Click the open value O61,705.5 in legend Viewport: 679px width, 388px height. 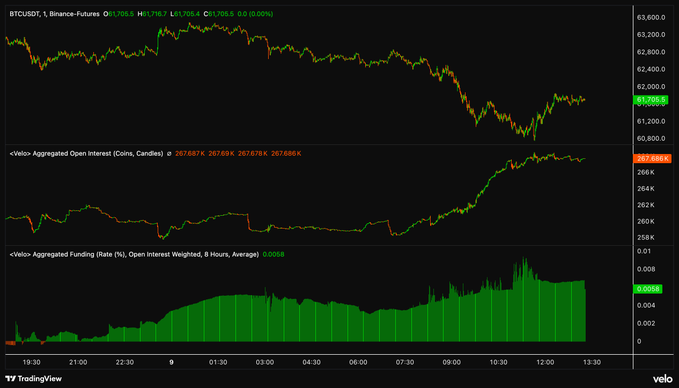pos(119,14)
